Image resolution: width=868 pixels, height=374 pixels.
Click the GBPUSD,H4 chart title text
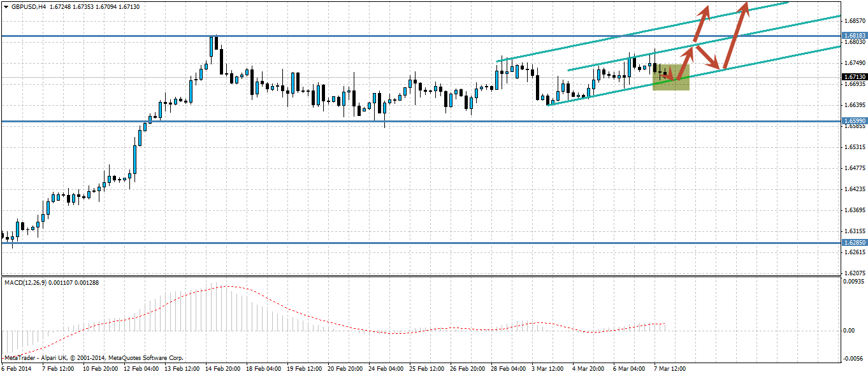click(29, 6)
